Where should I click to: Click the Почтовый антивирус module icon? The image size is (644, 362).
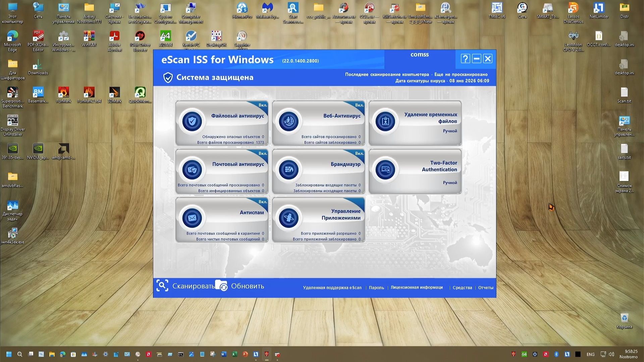tap(192, 169)
